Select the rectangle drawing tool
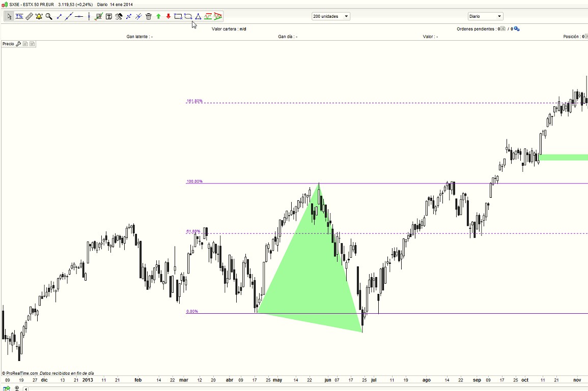This screenshot has height=391, width=588. point(178,16)
